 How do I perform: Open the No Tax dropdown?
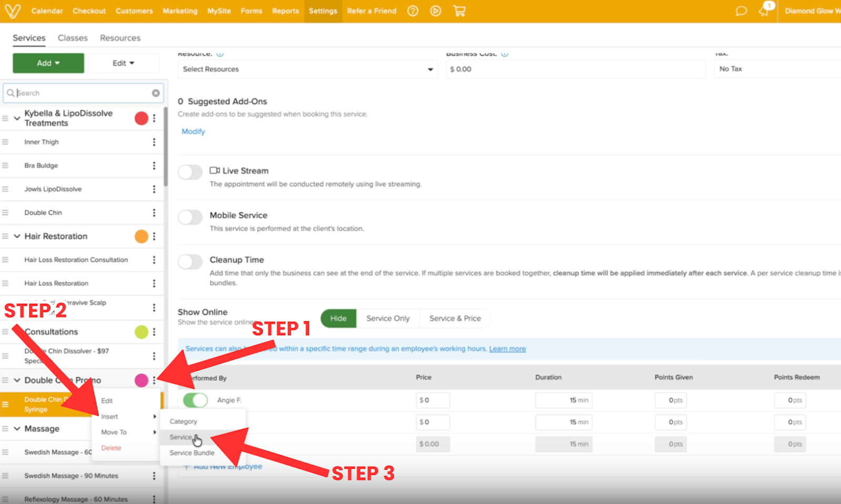tap(777, 69)
